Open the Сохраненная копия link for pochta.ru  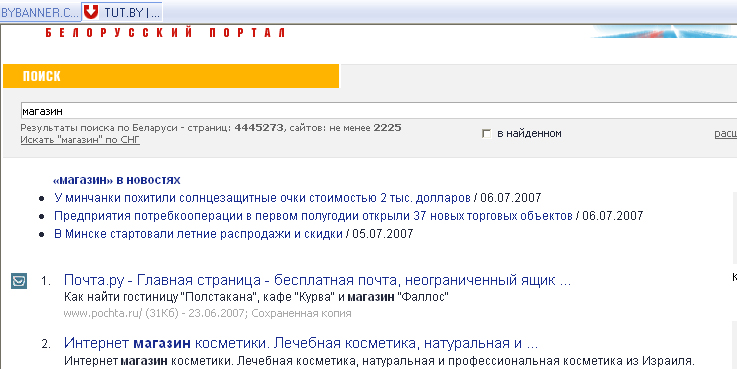pyautogui.click(x=301, y=314)
